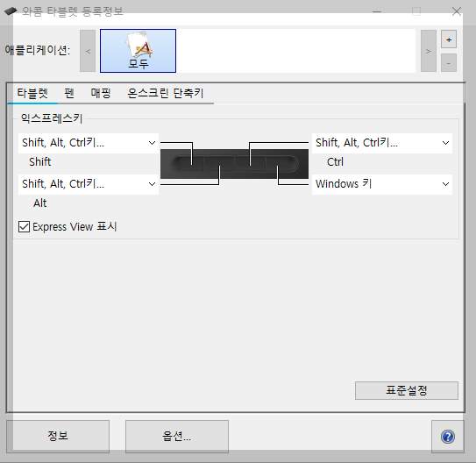Click the 익스프레스키 group label
The height and width of the screenshot is (463, 476).
click(x=52, y=118)
